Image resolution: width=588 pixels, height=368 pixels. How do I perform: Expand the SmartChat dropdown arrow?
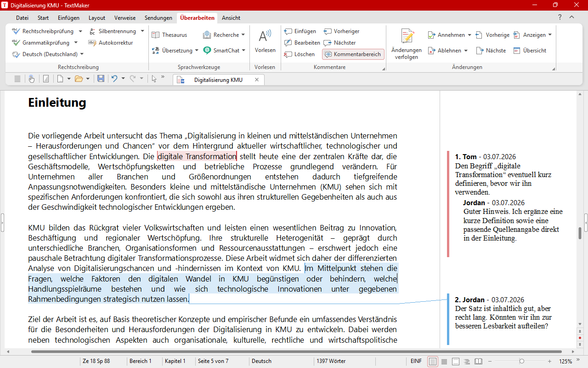pos(243,50)
